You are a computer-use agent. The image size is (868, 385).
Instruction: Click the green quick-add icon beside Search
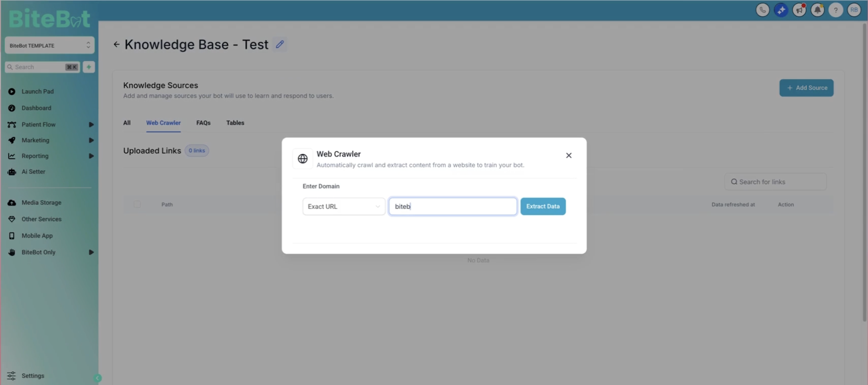pos(89,67)
